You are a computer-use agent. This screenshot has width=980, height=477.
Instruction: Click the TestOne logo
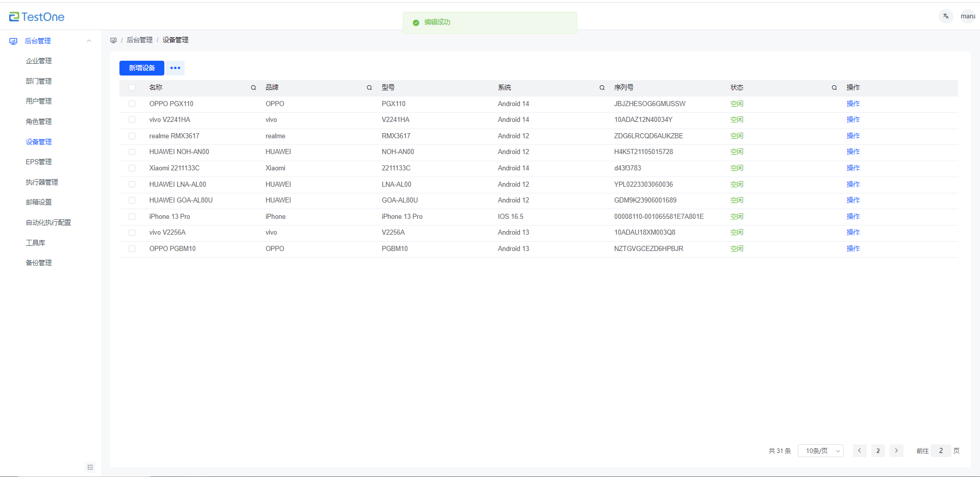coord(37,17)
